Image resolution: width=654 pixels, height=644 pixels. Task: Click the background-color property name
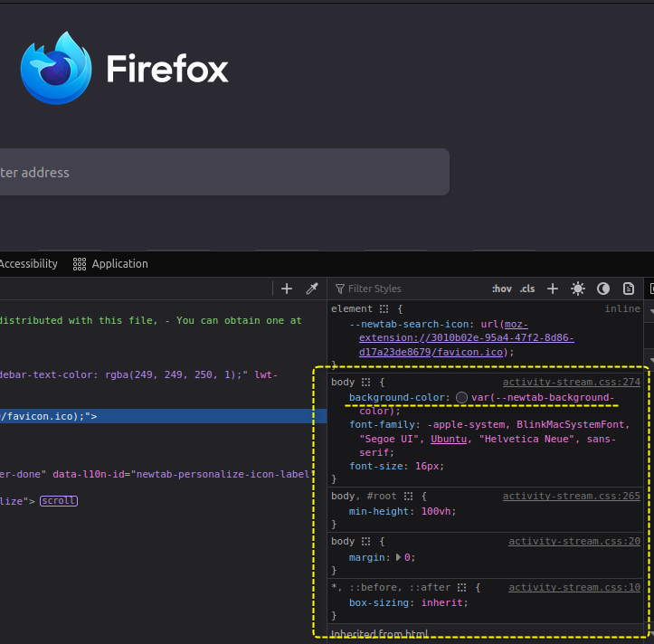pyautogui.click(x=397, y=397)
